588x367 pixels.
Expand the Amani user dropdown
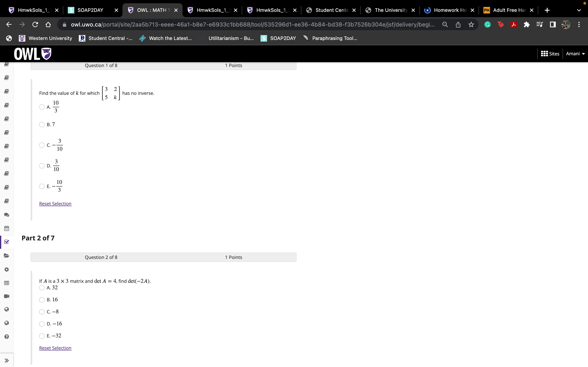(x=575, y=54)
